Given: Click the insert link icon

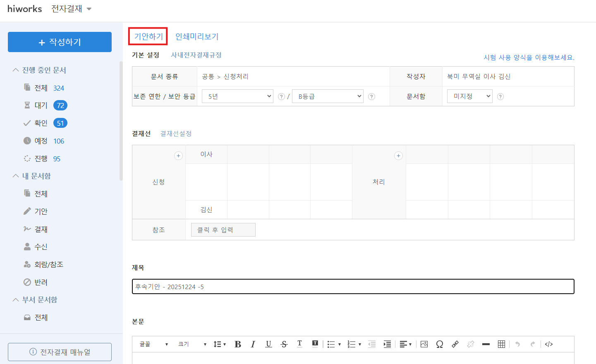Looking at the screenshot, I should coord(455,344).
